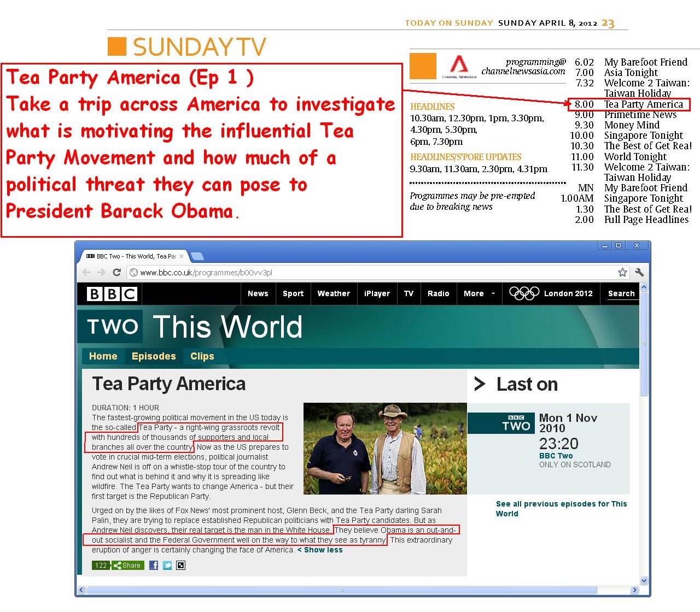Click the Mon 1 Nov 2010 broadcast date
The image size is (700, 612).
(x=568, y=423)
